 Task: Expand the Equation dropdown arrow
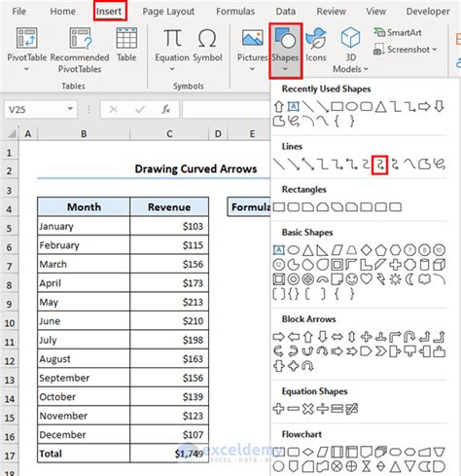pos(172,69)
